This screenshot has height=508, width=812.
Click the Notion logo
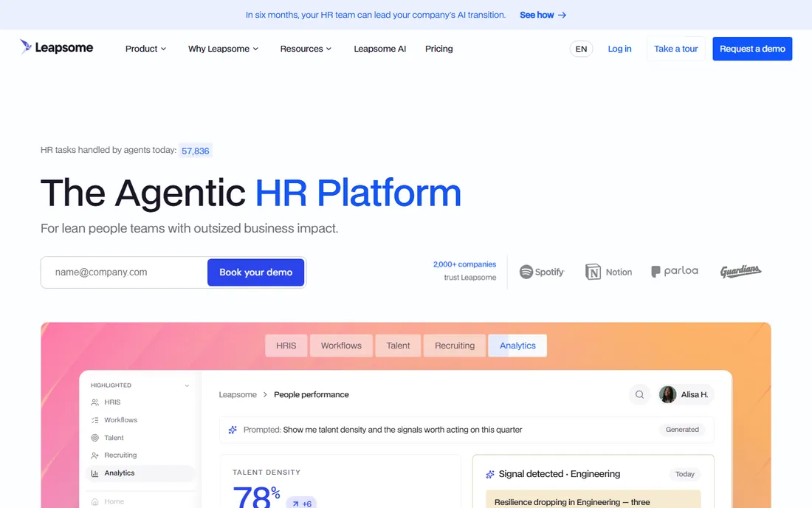pos(608,272)
